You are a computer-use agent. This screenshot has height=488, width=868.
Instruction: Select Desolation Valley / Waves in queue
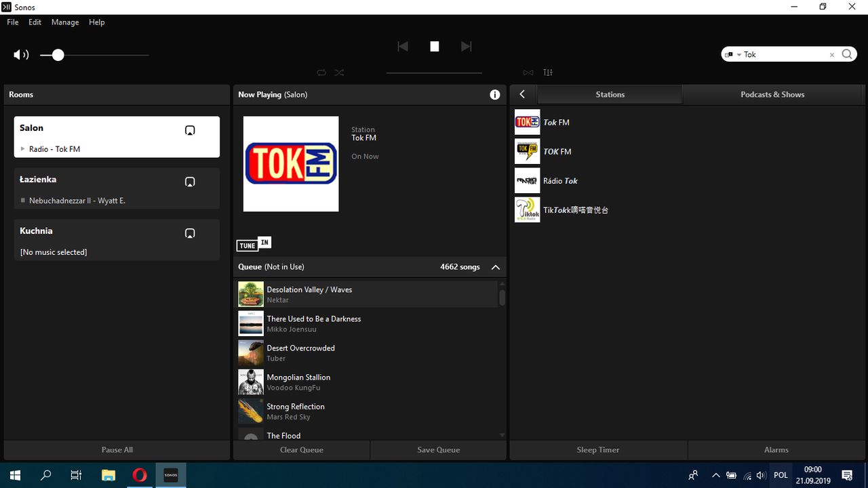tap(366, 294)
